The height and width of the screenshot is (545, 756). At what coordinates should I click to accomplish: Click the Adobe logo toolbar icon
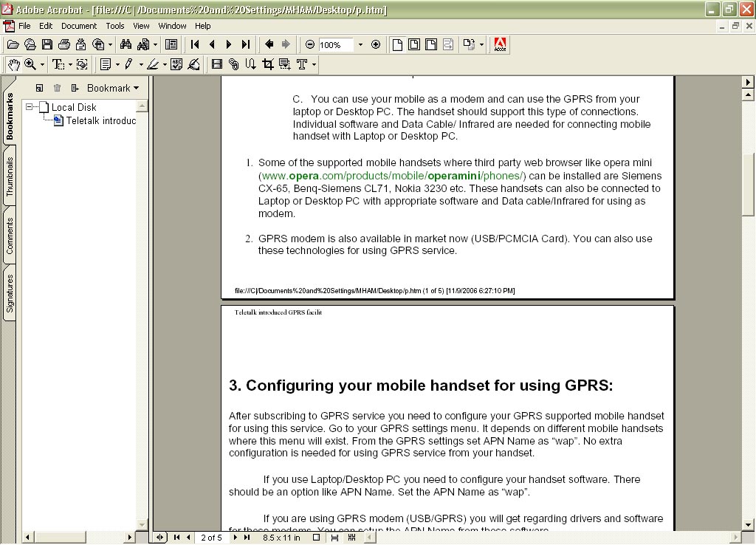[x=500, y=45]
